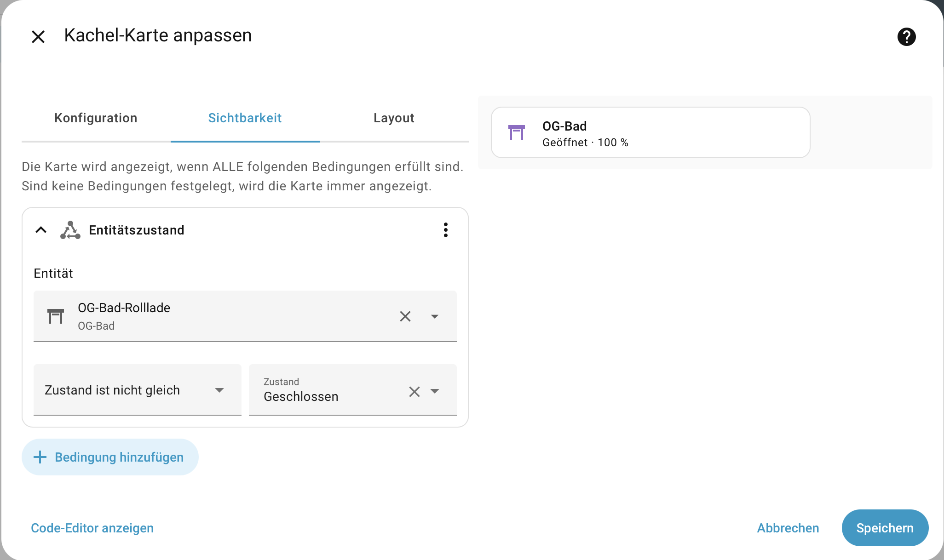Open Entitätszustand three-dot options menu

[445, 230]
